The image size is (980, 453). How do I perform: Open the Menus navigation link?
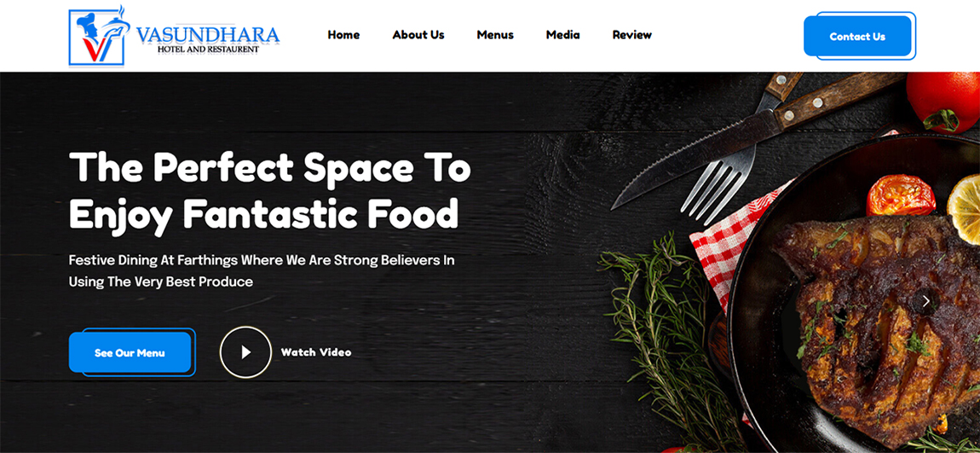point(495,35)
